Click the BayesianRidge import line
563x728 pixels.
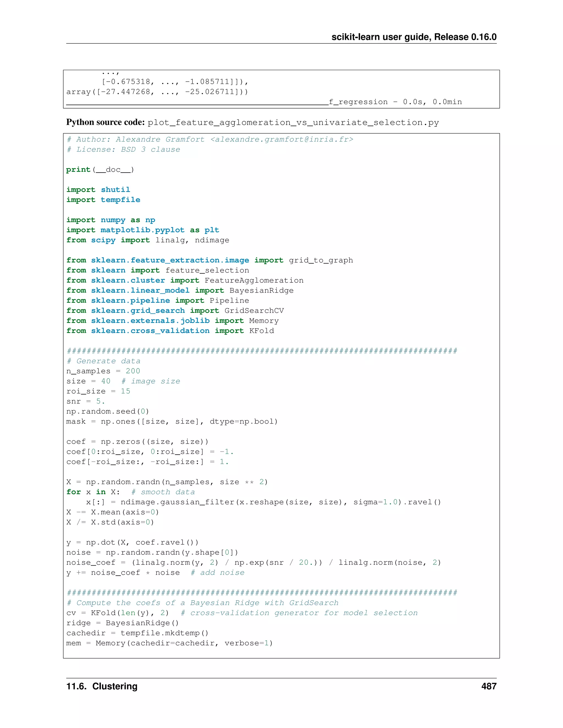(x=180, y=290)
